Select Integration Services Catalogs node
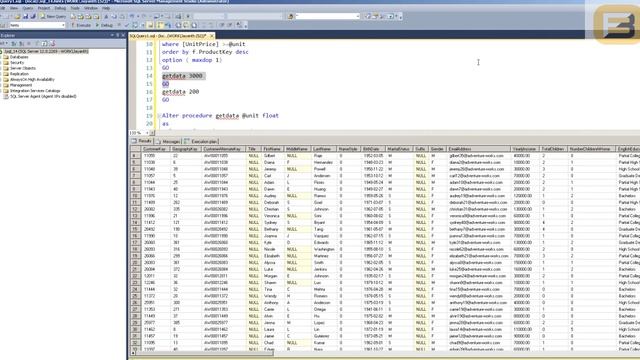This screenshot has height=360, width=640. click(x=35, y=91)
